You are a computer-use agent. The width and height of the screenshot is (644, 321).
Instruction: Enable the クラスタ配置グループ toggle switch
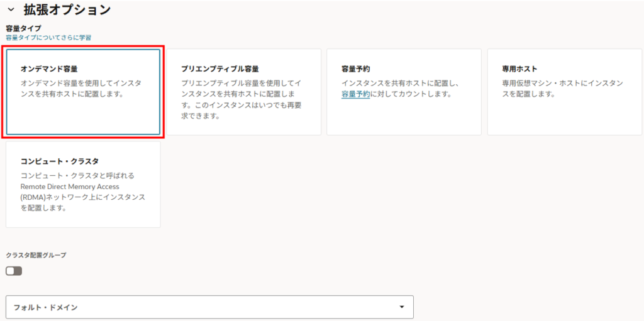[x=14, y=271]
